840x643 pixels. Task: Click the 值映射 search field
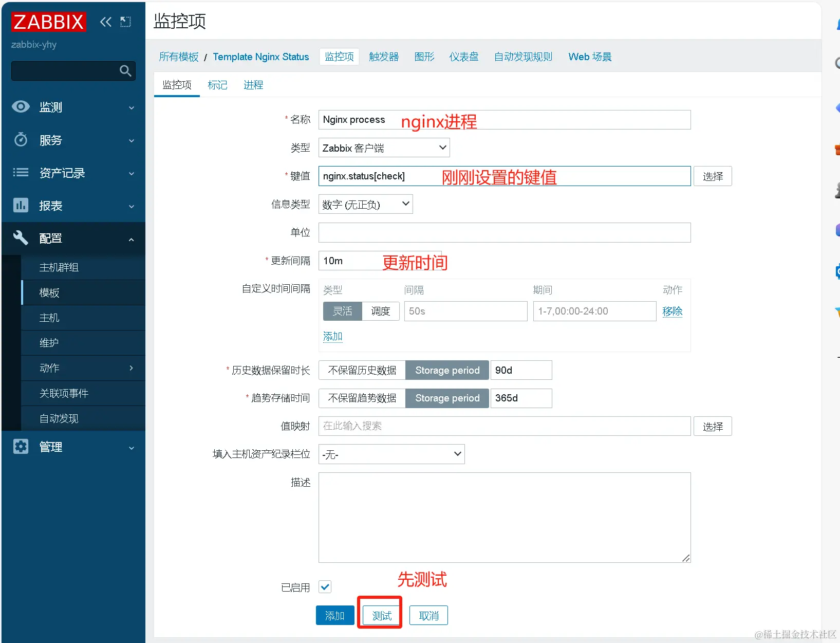(x=505, y=426)
